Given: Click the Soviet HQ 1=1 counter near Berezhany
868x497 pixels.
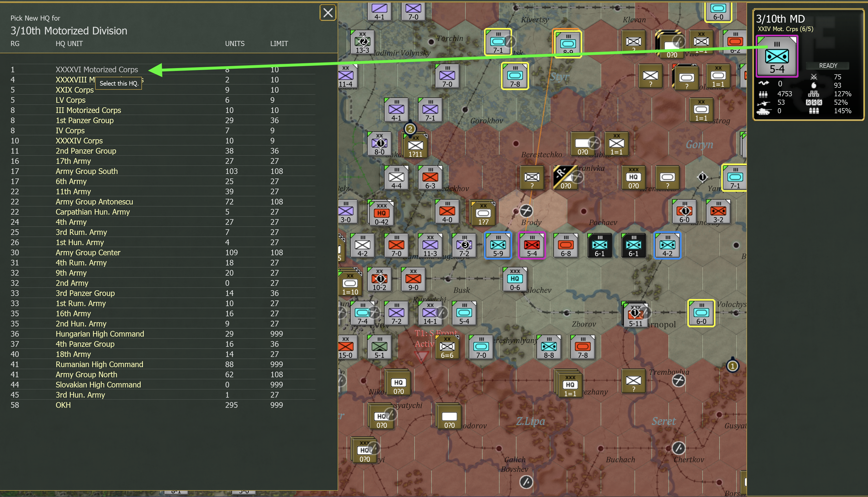Looking at the screenshot, I should 570,385.
